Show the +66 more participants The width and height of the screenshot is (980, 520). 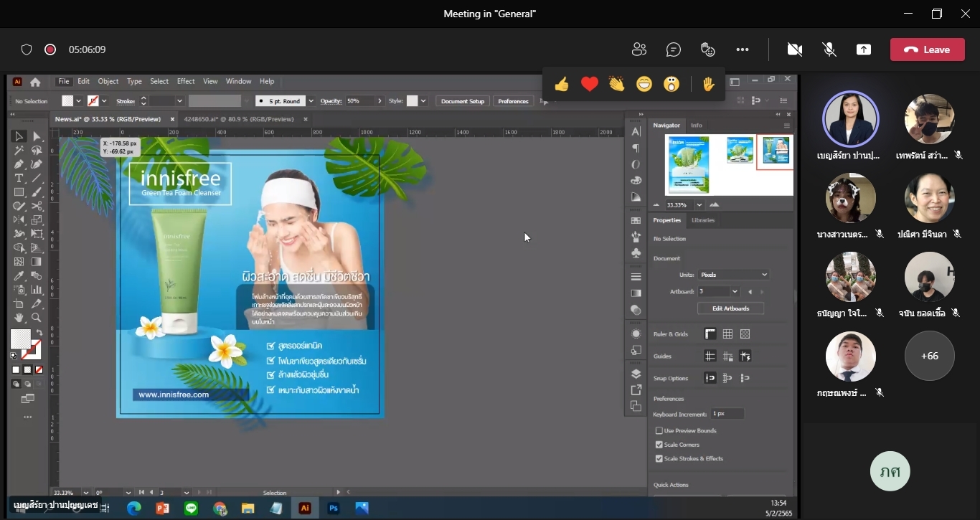pyautogui.click(x=930, y=356)
